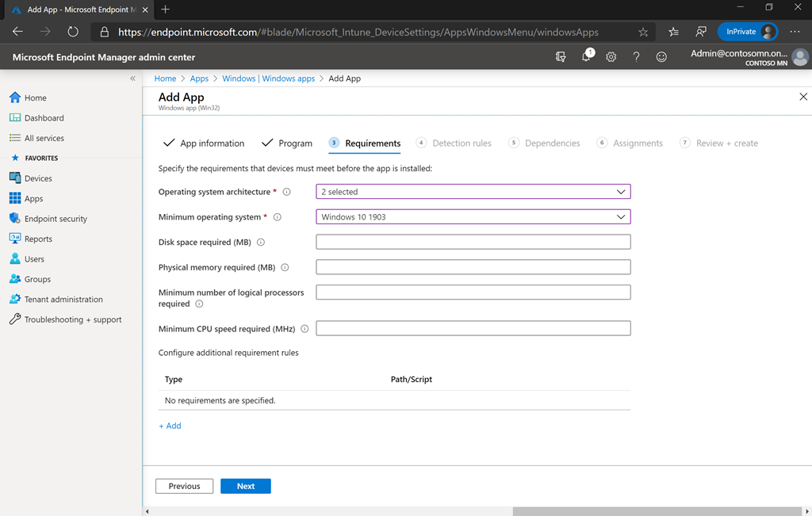
Task: Open the help question mark menu
Action: (635, 56)
